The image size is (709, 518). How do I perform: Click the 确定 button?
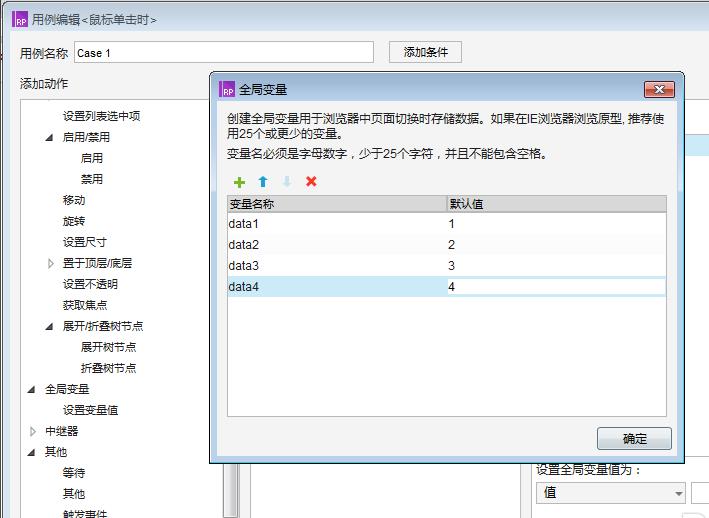point(634,438)
